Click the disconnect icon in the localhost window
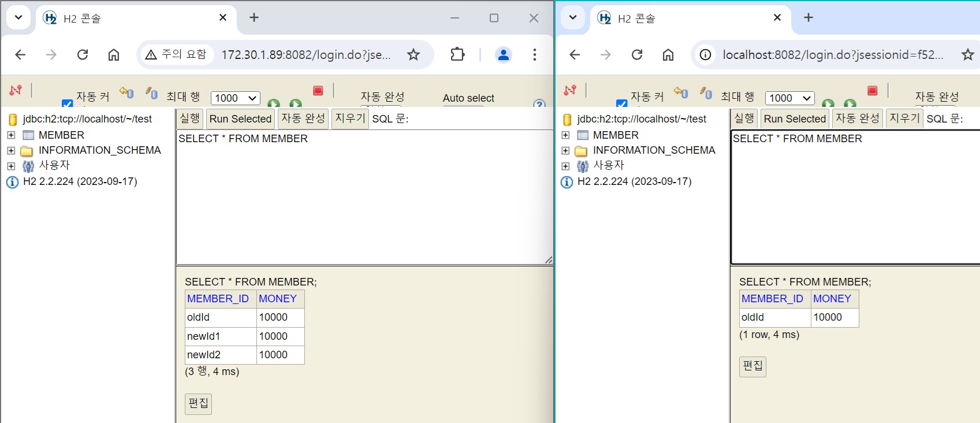This screenshot has height=423, width=980. coord(570,90)
